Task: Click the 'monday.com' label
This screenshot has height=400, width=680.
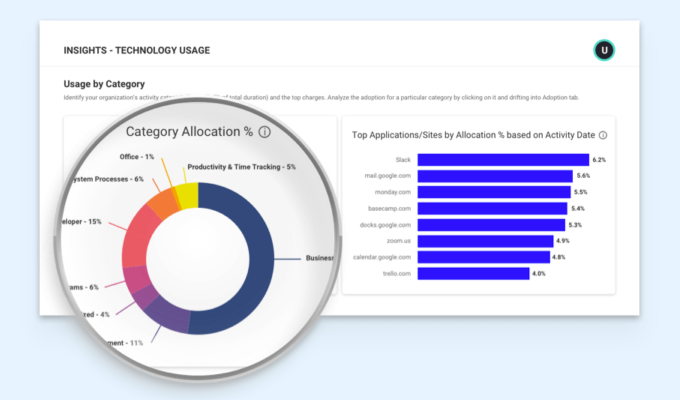Action: (393, 192)
